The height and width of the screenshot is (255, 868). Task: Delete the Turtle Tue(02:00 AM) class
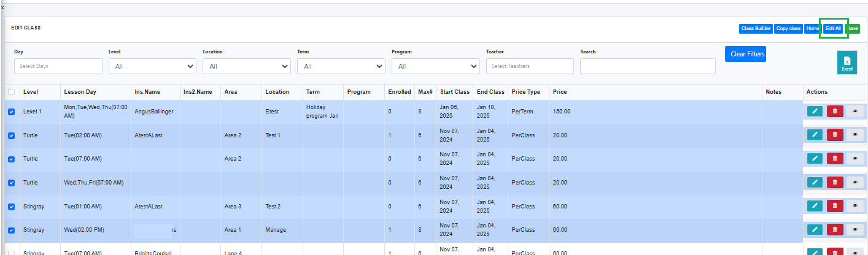coord(835,135)
